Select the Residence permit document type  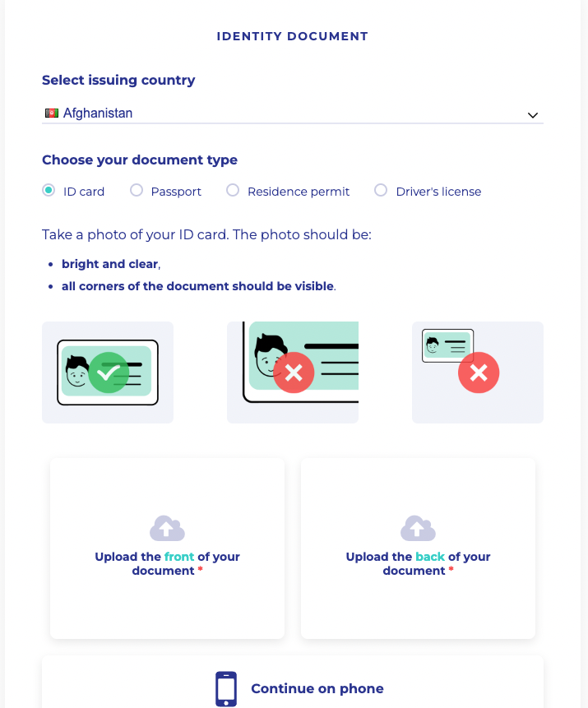(x=233, y=190)
